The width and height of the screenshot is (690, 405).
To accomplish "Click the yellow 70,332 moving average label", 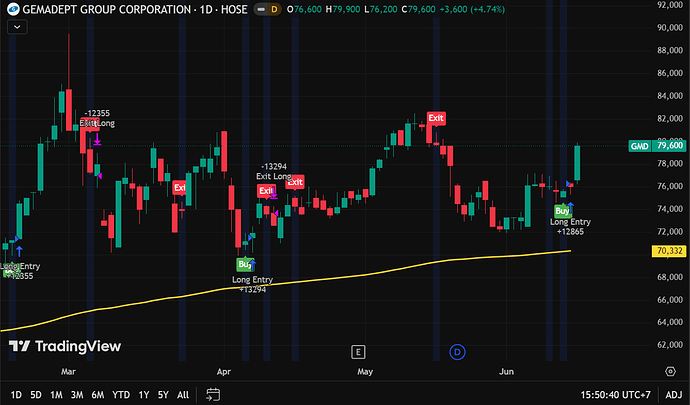I will [669, 251].
